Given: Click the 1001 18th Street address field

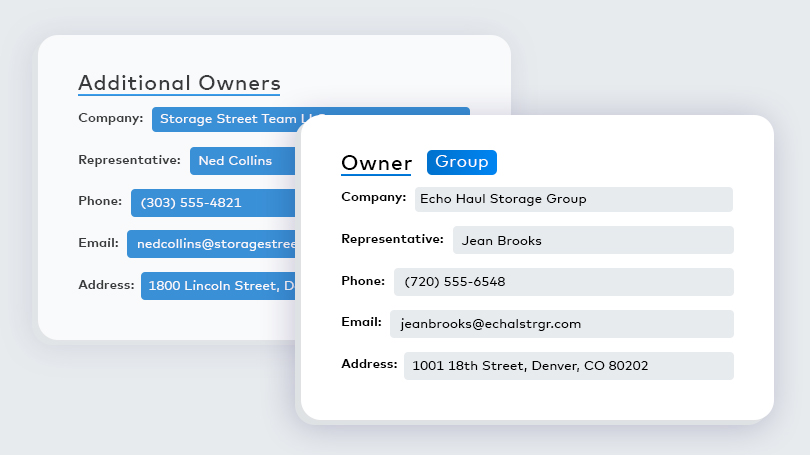Looking at the screenshot, I should pyautogui.click(x=568, y=366).
